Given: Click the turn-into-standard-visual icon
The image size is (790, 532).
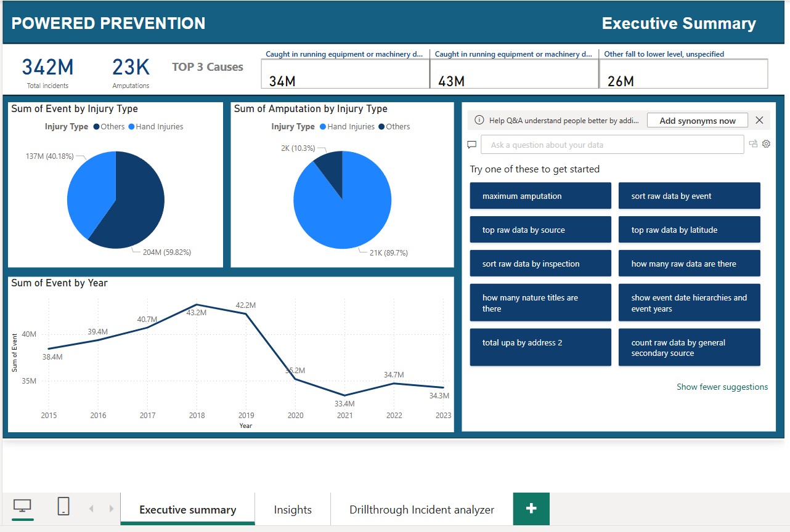Looking at the screenshot, I should click(752, 143).
